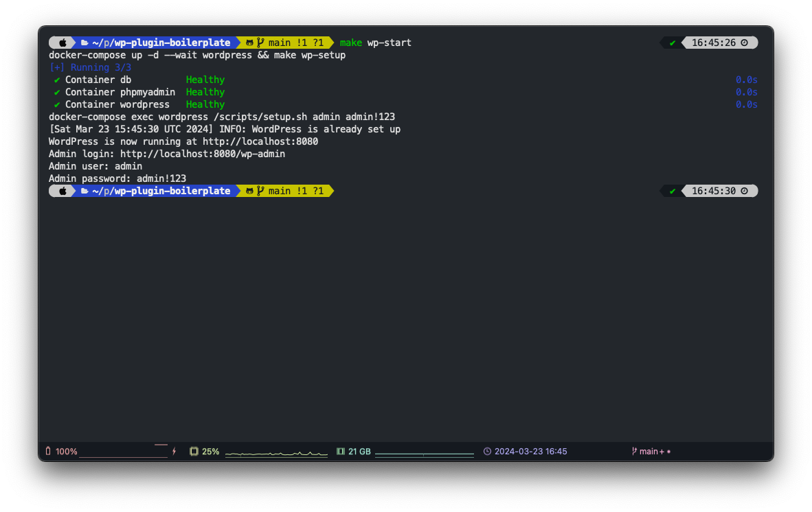The image size is (812, 512).
Task: Click the GitHub cat icon in the second prompt
Action: (x=249, y=191)
